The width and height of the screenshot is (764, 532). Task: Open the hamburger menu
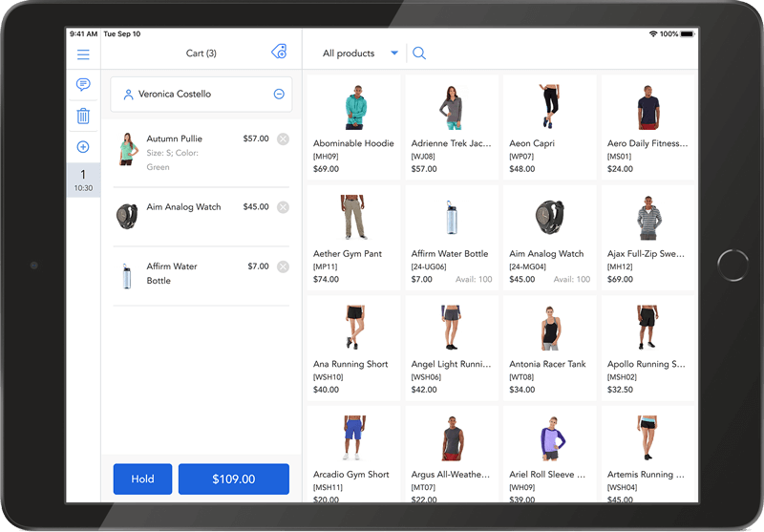[x=83, y=55]
